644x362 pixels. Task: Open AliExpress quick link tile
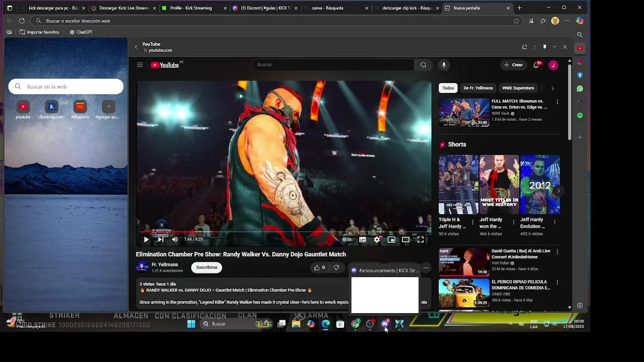80,110
